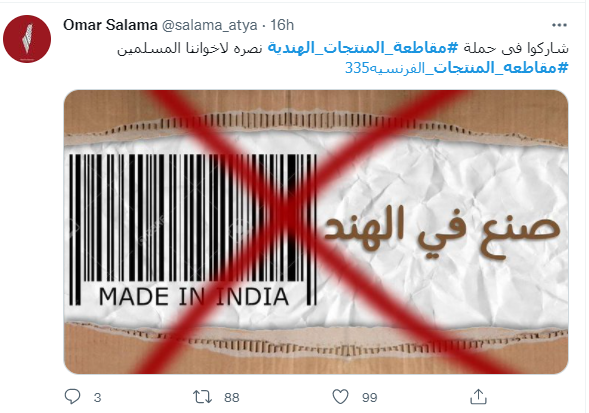Click the MADE IN INDIA label in image
The image size is (589, 413).
[x=193, y=297]
